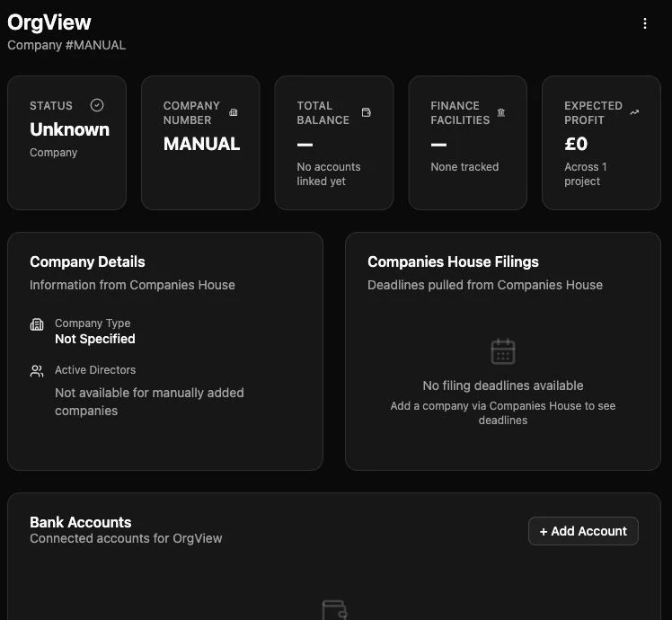Click the 'Not Specified' company type
Screen dimensions: 672x620
coord(95,339)
